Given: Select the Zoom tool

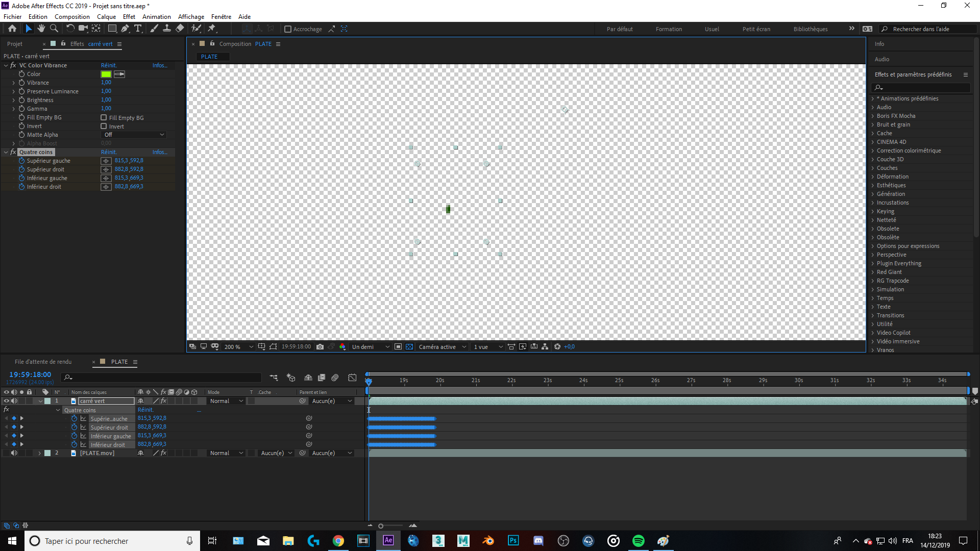Looking at the screenshot, I should (x=54, y=29).
